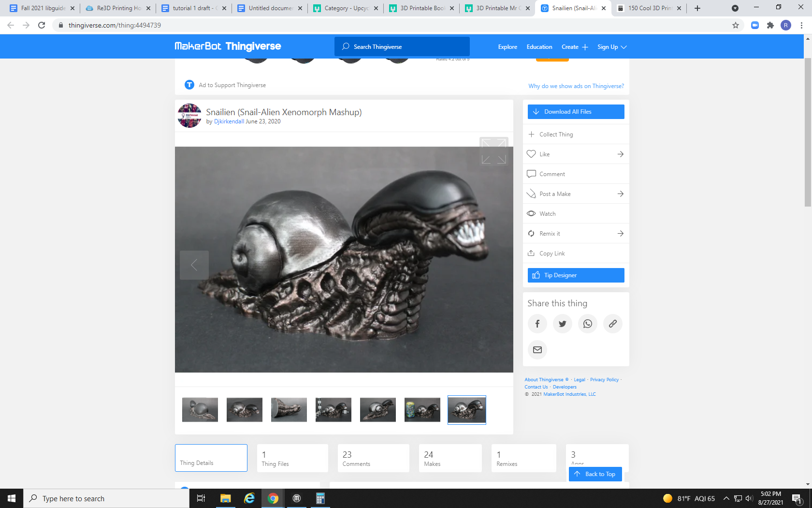Screen dimensions: 812x508
Task: Go back to previous page
Action: click(11, 25)
